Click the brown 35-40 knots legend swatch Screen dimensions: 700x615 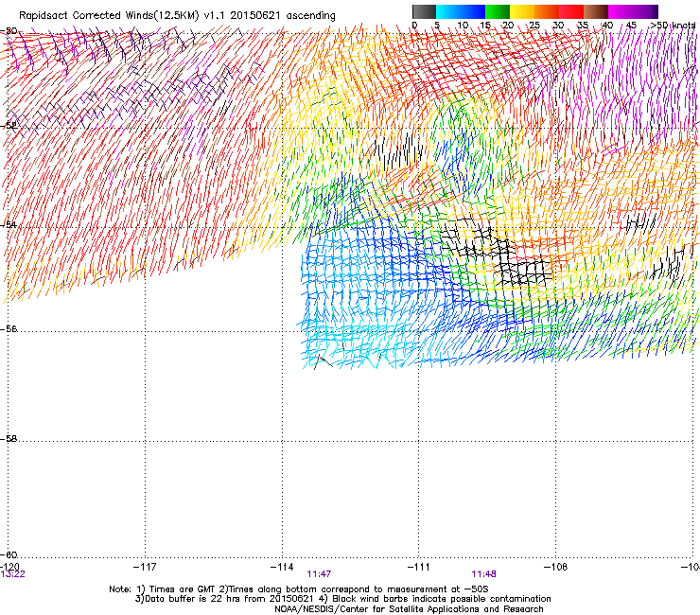(x=596, y=11)
